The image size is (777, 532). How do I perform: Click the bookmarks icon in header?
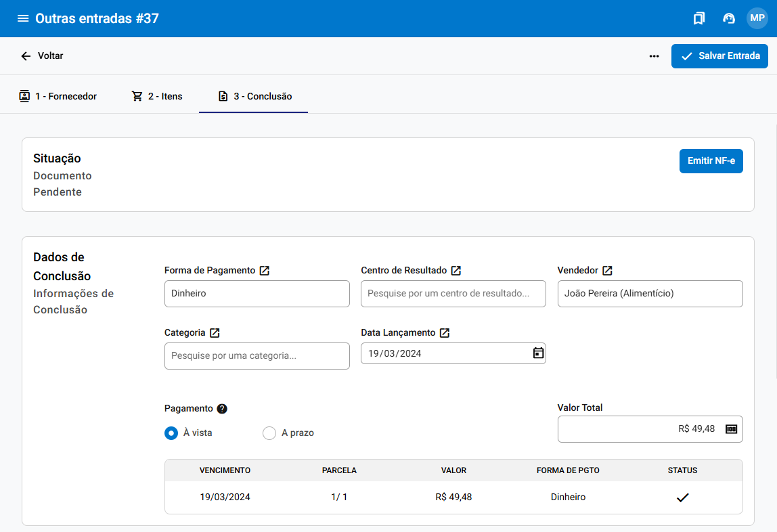699,18
